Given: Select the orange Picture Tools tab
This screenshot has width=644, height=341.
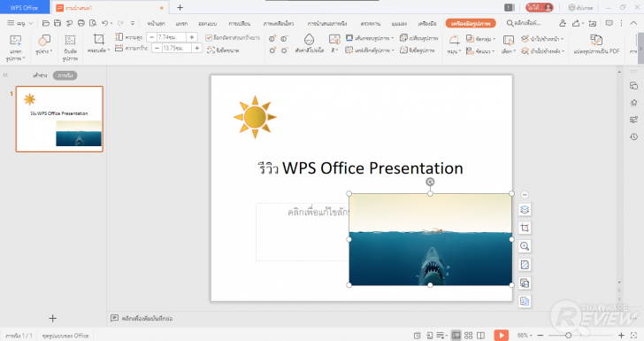Looking at the screenshot, I should [x=471, y=23].
